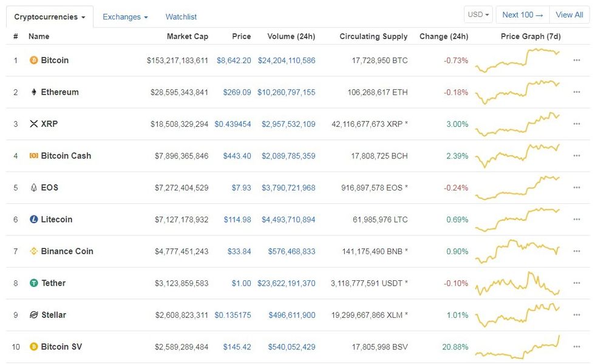The width and height of the screenshot is (595, 364).
Task: Click the Binance Coin logo icon
Action: click(x=34, y=251)
